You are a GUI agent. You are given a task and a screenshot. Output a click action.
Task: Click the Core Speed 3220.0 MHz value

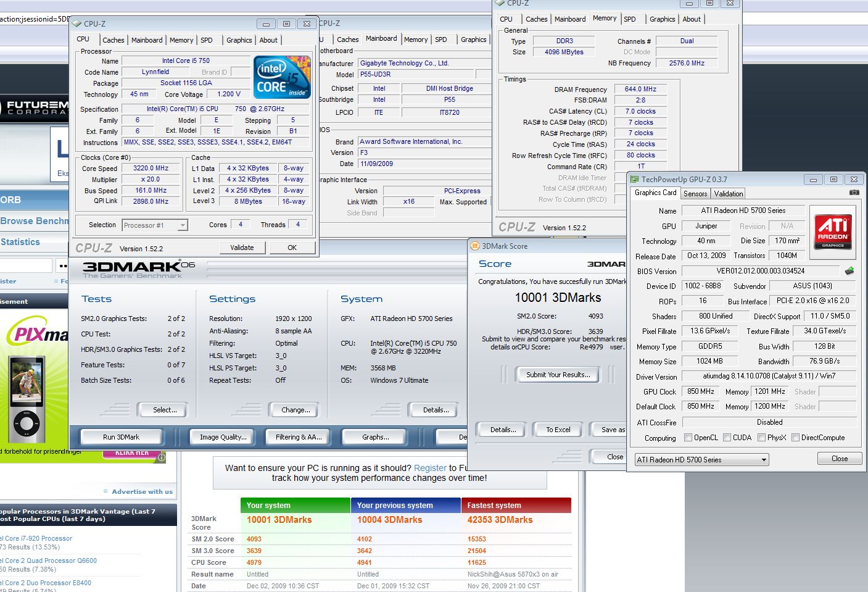151,168
